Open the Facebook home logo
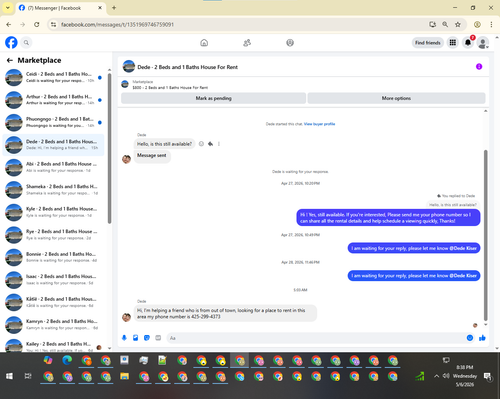The width and height of the screenshot is (500, 399). [x=11, y=43]
